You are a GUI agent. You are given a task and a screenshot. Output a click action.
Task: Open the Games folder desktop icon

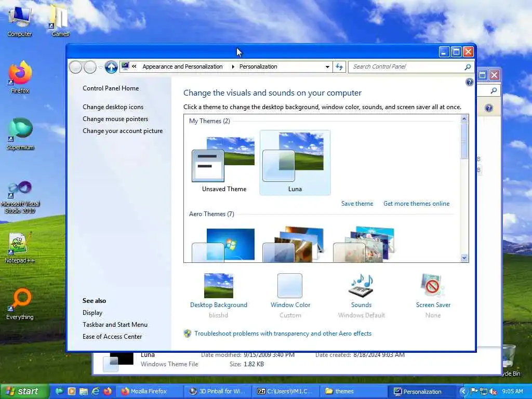click(x=60, y=21)
